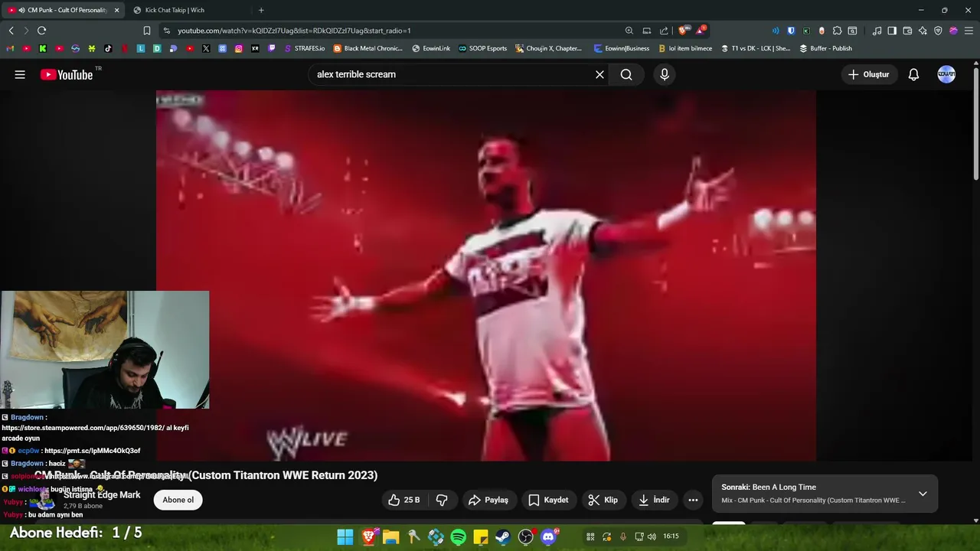Open the Bitwarden shield extension
The width and height of the screenshot is (980, 551).
pos(792,31)
